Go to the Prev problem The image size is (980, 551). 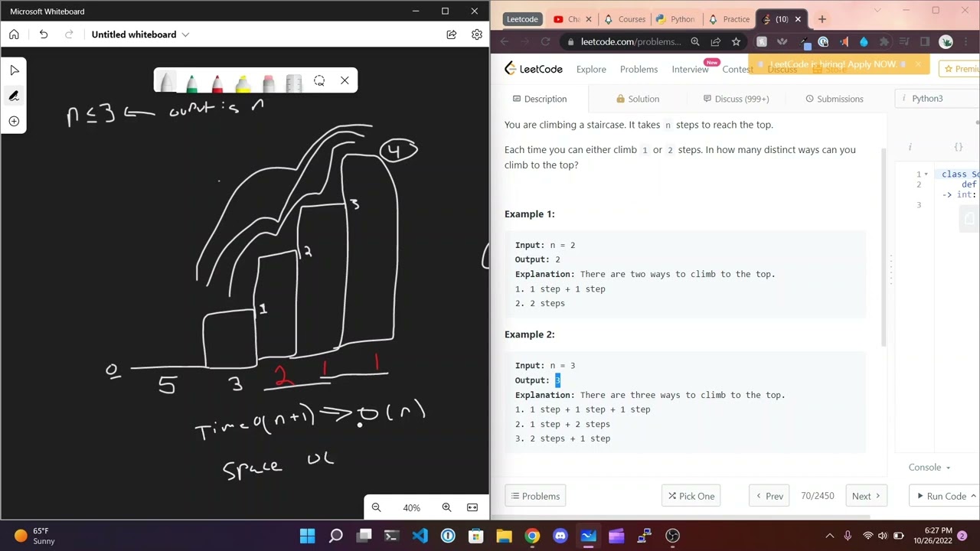coord(769,496)
